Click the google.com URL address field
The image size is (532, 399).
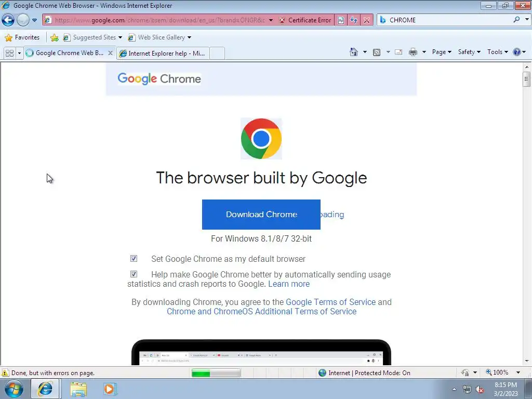tap(159, 20)
